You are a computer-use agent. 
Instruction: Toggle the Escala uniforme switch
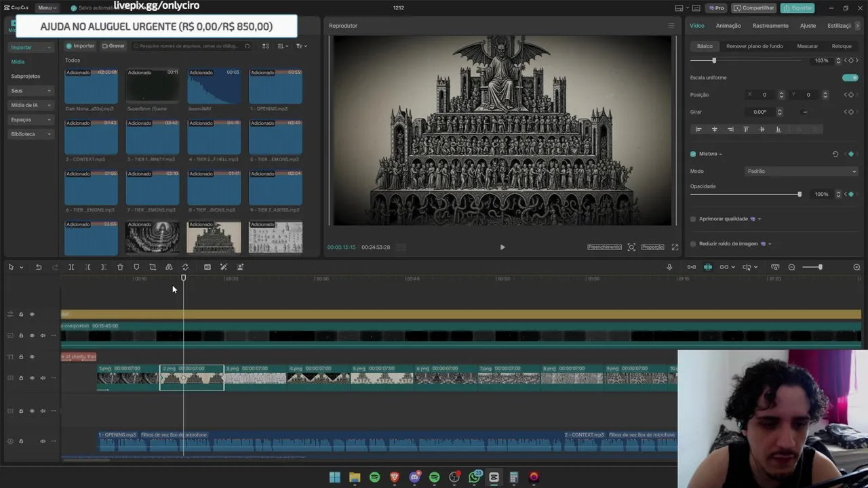850,77
